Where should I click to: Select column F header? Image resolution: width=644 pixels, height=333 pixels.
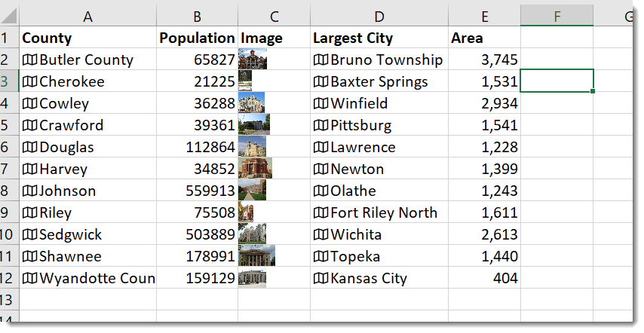557,17
